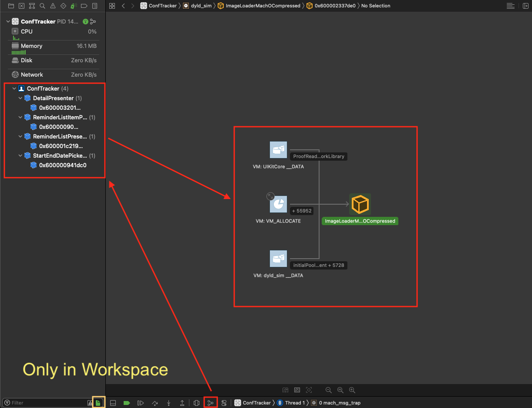Screen dimensions: 532x408
Task: Open the Report navigator list icon
Action: 94,6
